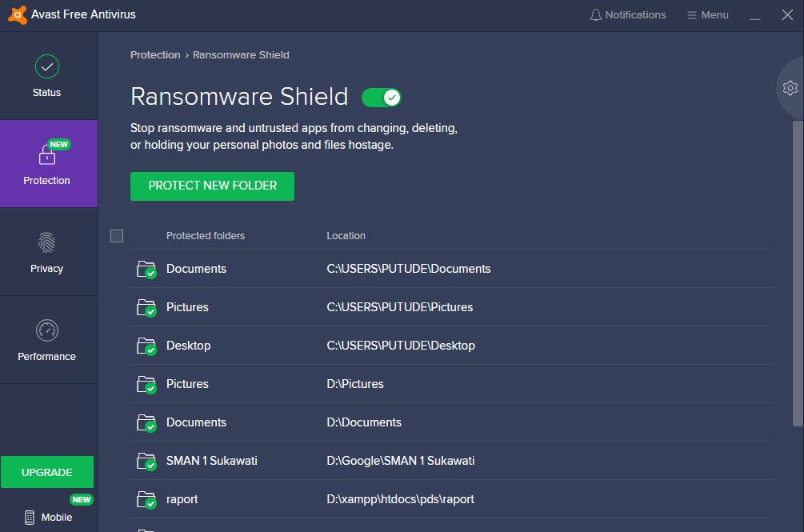Click path D:\Documents

364,422
